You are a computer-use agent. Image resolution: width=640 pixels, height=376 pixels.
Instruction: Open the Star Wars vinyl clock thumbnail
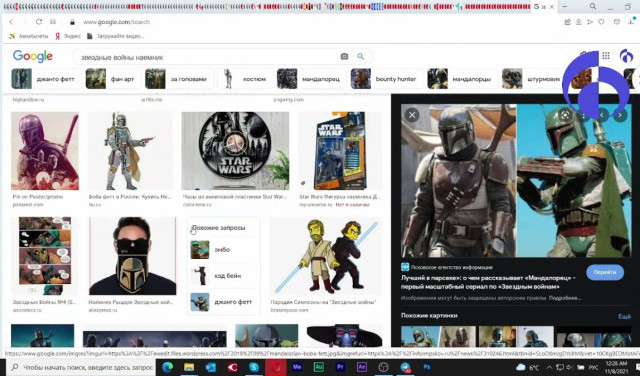click(235, 151)
